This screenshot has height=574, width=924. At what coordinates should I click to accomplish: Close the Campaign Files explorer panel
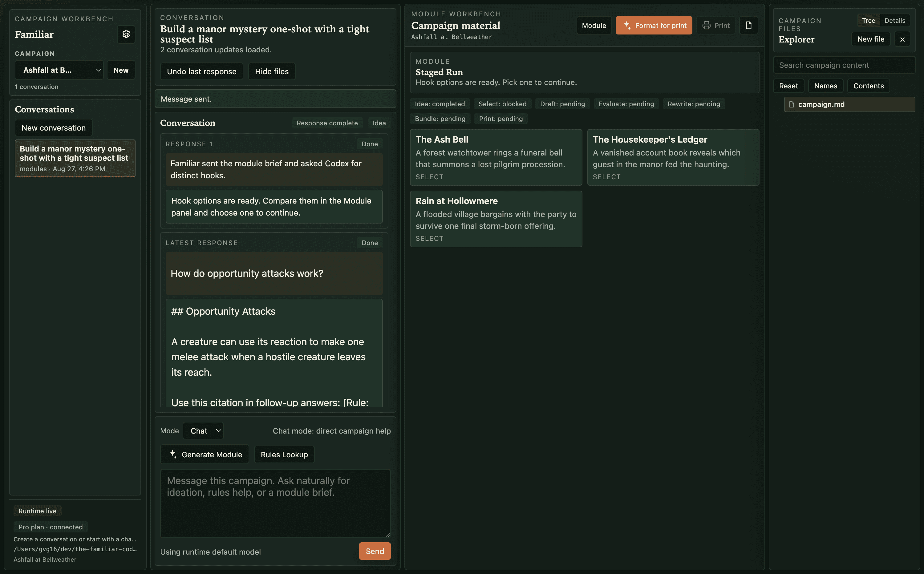tap(902, 39)
